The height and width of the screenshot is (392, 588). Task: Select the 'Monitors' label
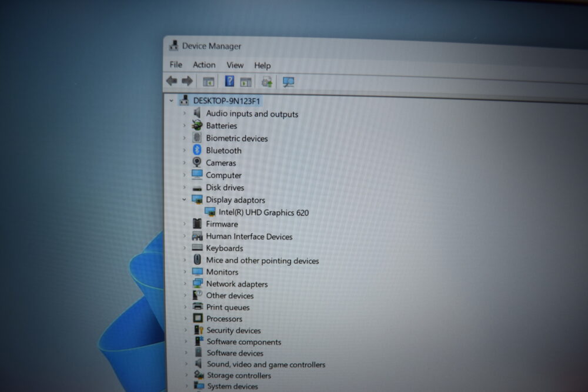[x=222, y=272]
